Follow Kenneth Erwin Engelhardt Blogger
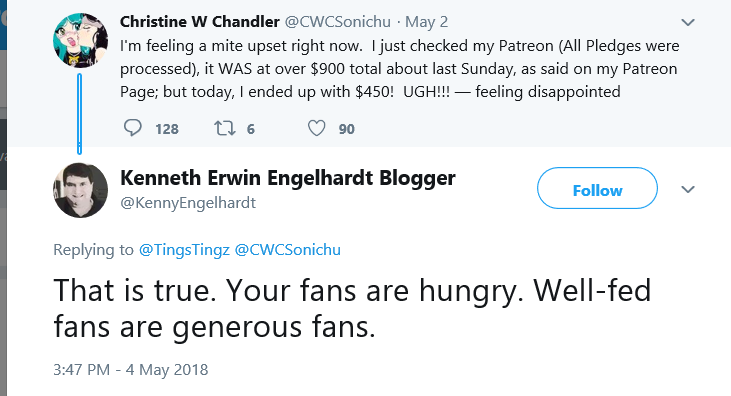 (597, 188)
